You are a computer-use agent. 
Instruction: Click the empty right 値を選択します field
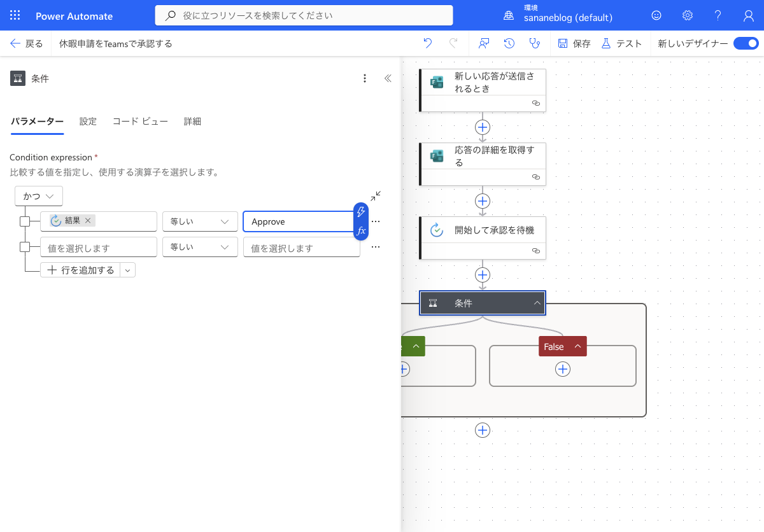302,247
